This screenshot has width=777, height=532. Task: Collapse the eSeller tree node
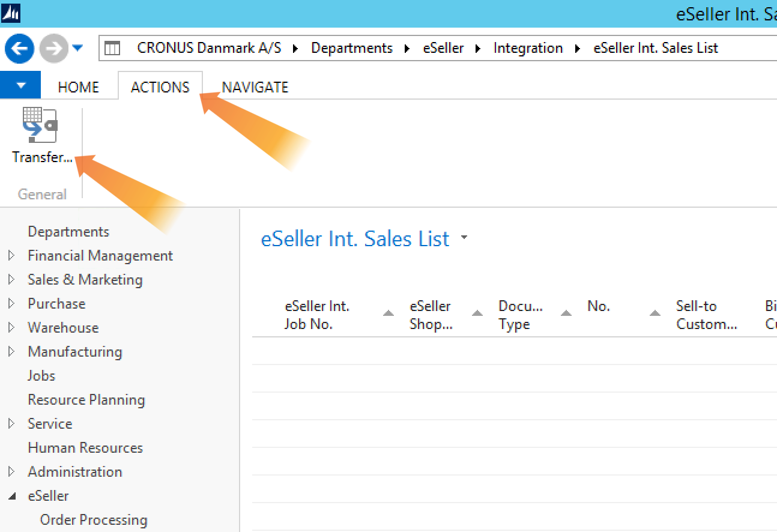[11, 497]
